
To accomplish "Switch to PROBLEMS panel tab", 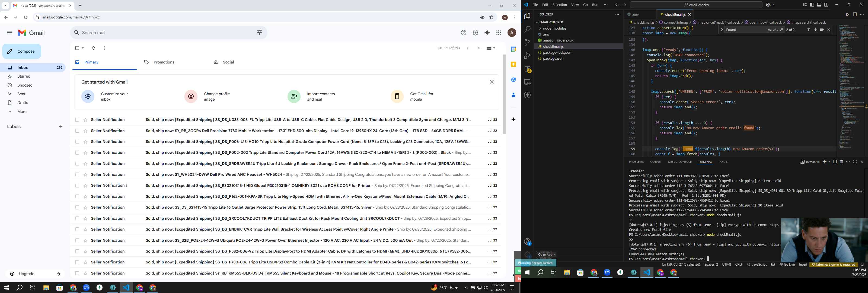I will coord(636,162).
